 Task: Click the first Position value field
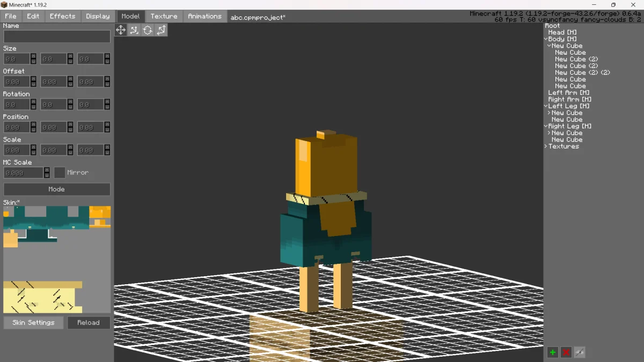coord(17,127)
